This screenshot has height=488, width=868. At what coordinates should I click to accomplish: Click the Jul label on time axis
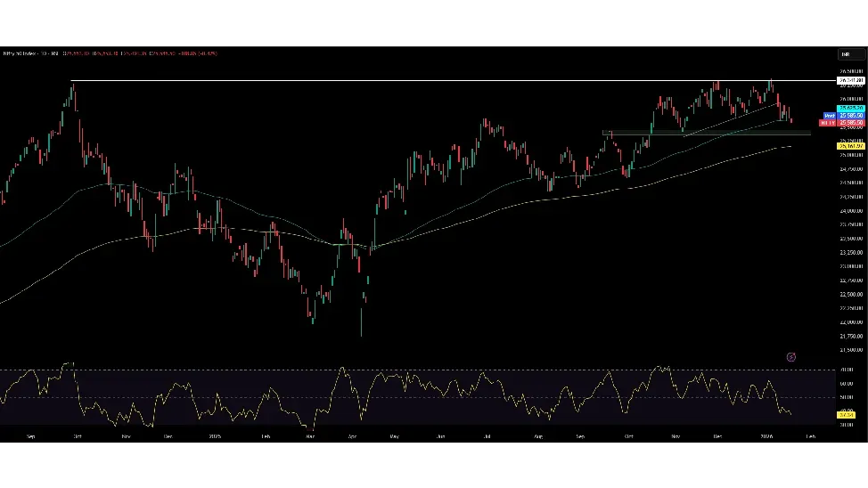click(487, 437)
